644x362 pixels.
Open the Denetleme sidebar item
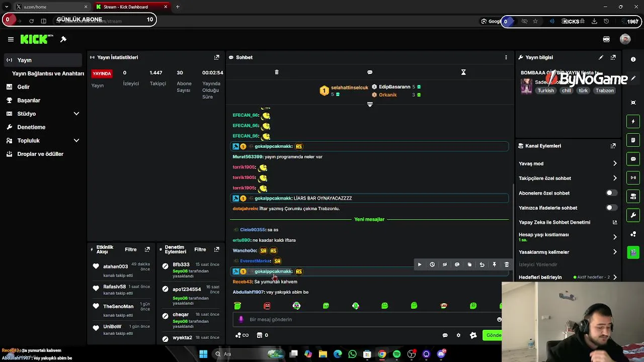[42, 127]
